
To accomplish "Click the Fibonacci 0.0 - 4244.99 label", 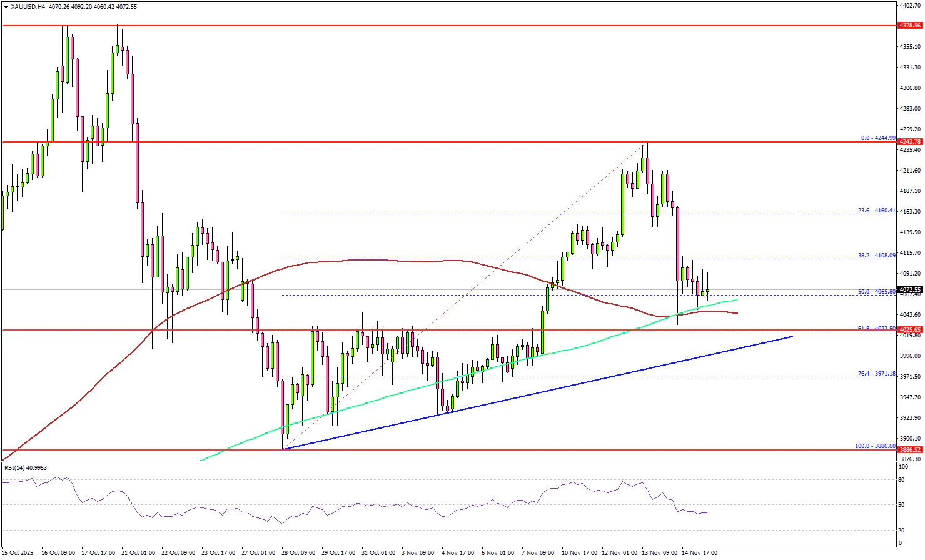I will click(x=878, y=138).
